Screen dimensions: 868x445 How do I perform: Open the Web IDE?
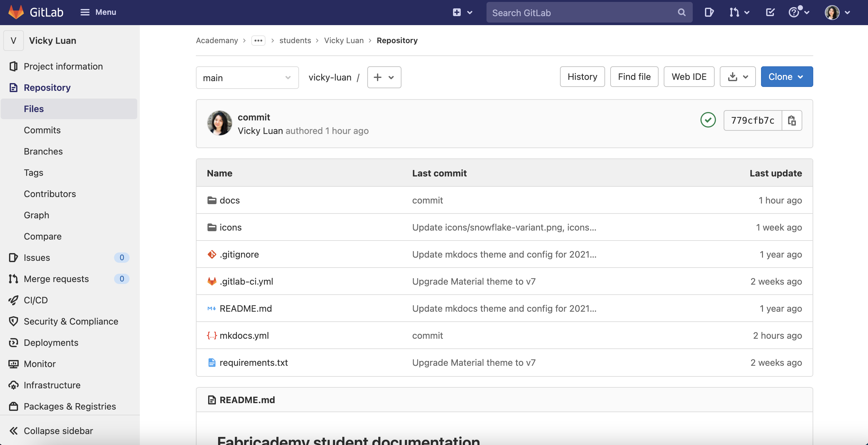point(689,77)
